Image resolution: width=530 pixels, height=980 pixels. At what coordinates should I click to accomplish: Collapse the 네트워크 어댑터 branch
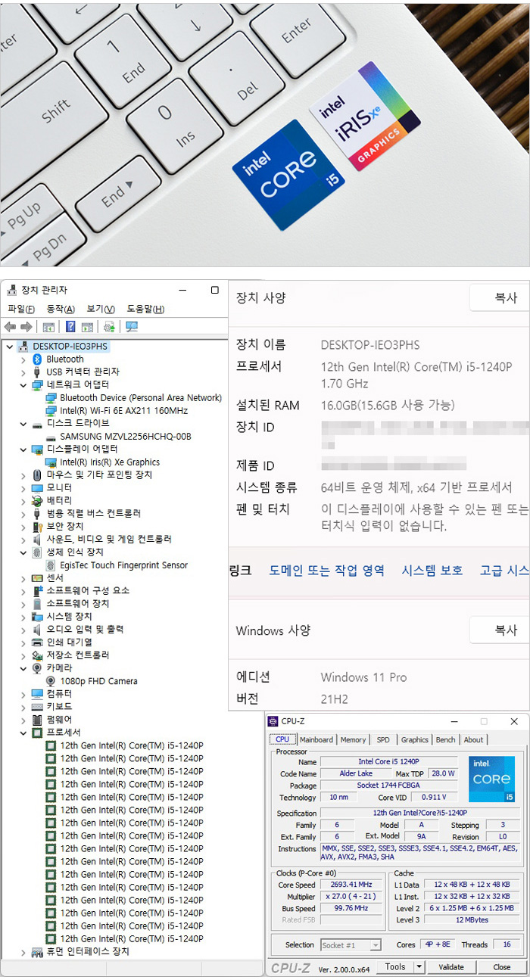[x=23, y=385]
